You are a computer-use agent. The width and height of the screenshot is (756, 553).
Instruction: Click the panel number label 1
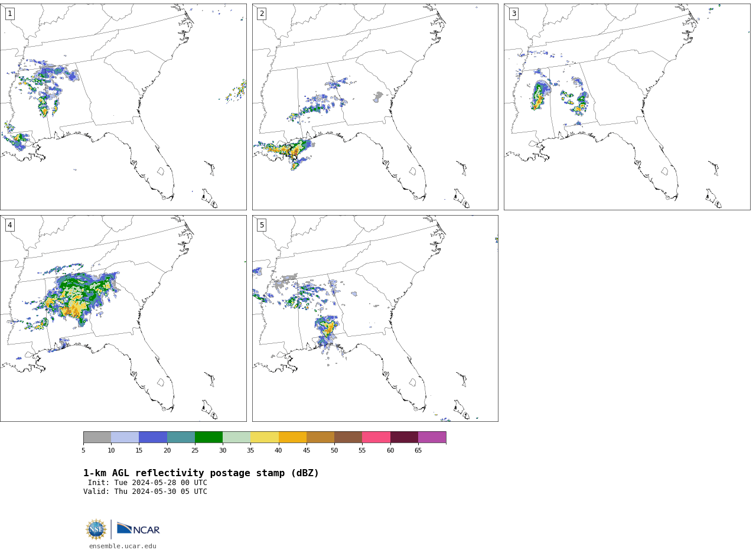click(9, 14)
